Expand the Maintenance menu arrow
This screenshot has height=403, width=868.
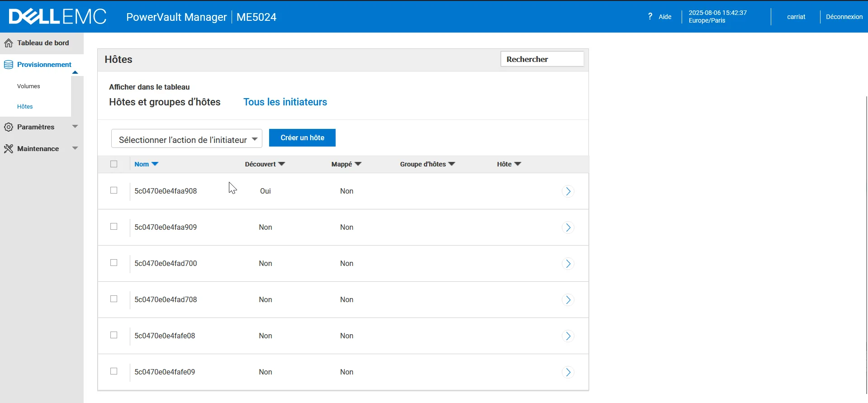point(75,148)
